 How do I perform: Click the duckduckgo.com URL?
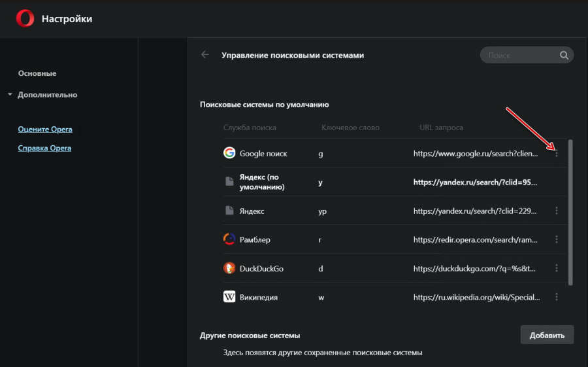pyautogui.click(x=474, y=269)
